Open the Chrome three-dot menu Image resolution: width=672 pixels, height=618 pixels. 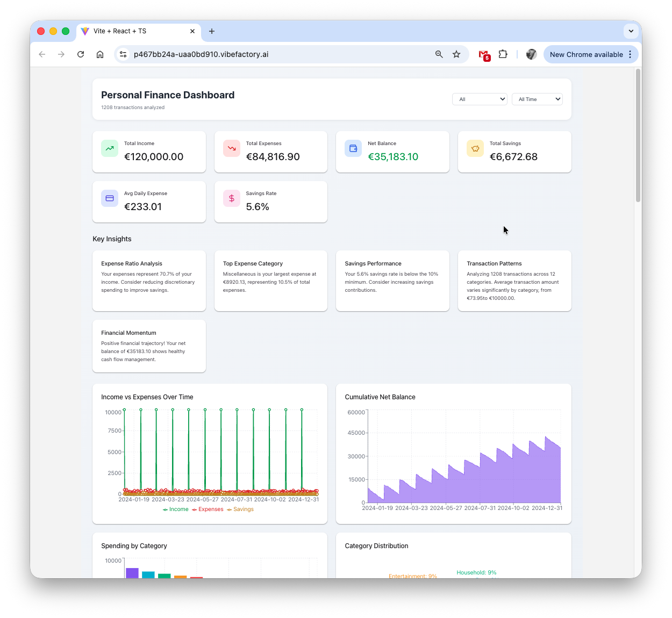[630, 54]
